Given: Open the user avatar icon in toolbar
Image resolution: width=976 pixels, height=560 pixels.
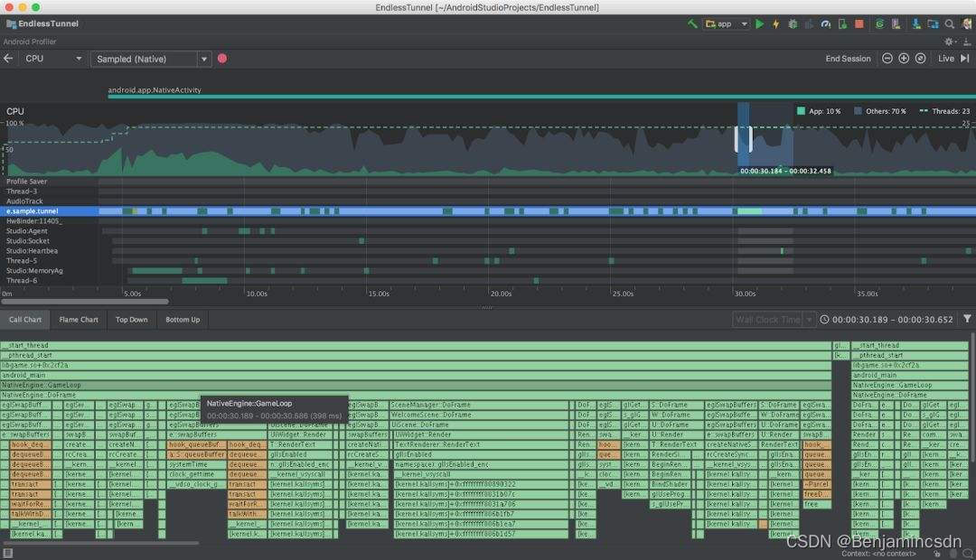Looking at the screenshot, I should (967, 23).
